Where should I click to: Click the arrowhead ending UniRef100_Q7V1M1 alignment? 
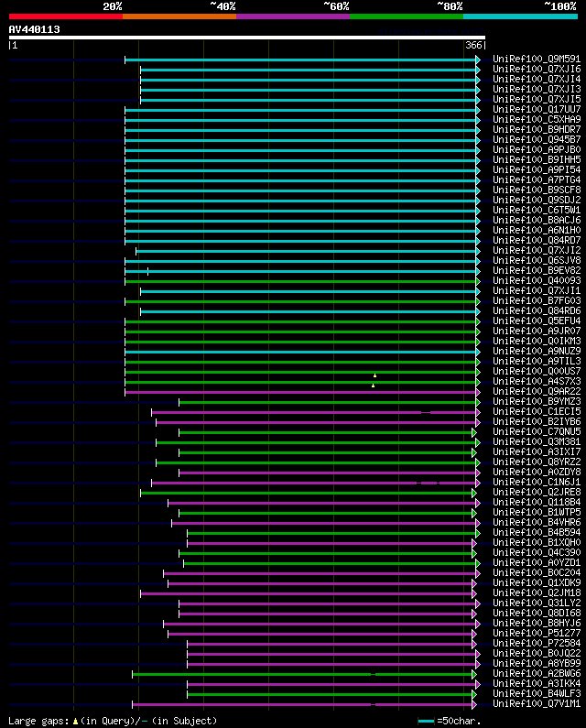(x=474, y=705)
